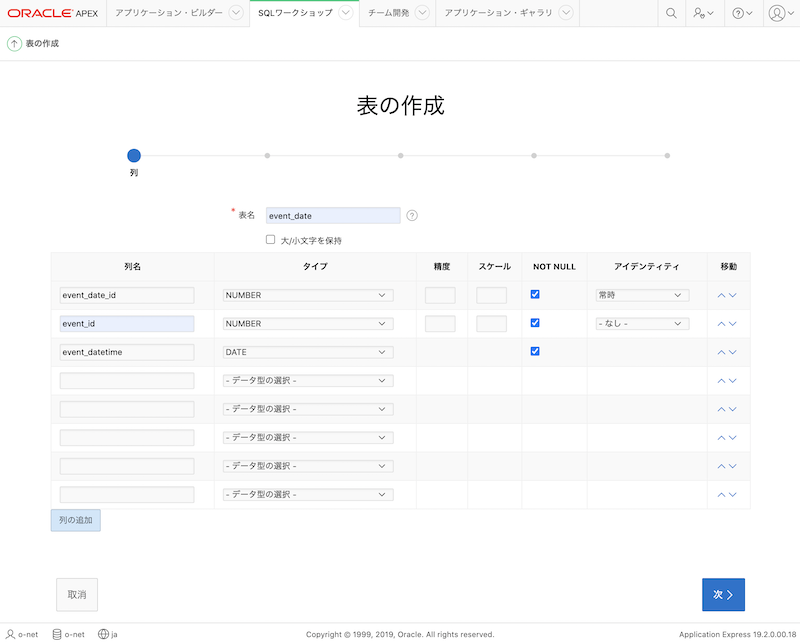Image resolution: width=800 pixels, height=642 pixels.
Task: Click column name field event_date_id
Action: (127, 295)
